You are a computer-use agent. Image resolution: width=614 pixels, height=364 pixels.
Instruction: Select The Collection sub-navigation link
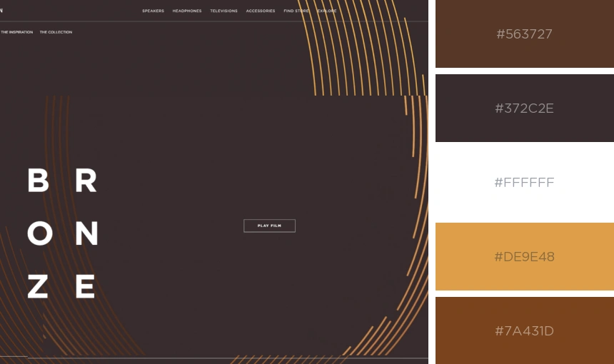(56, 32)
